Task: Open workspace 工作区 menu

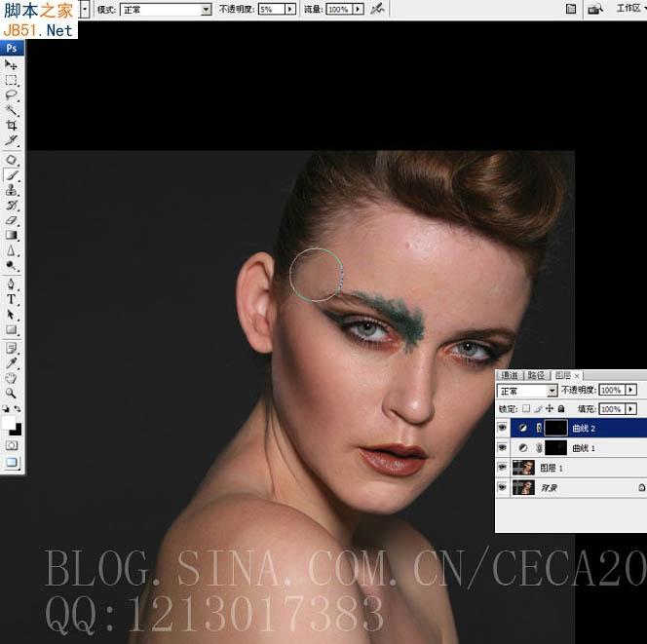Action: point(630,8)
